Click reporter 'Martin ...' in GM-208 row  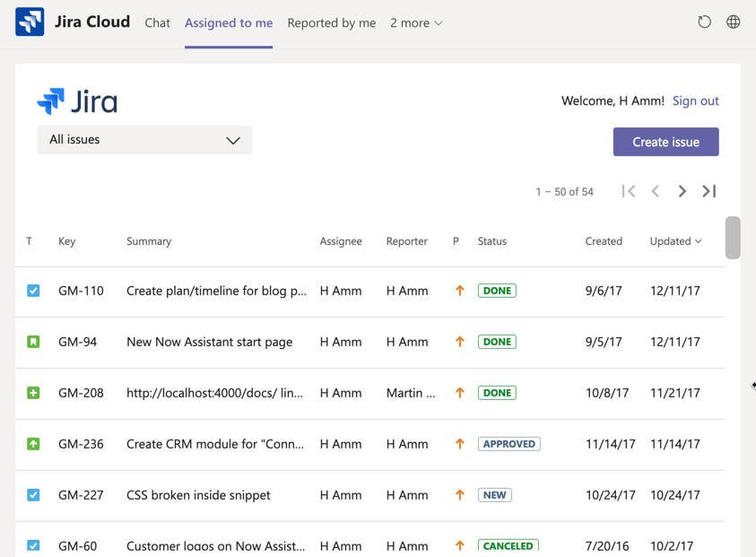tap(411, 393)
